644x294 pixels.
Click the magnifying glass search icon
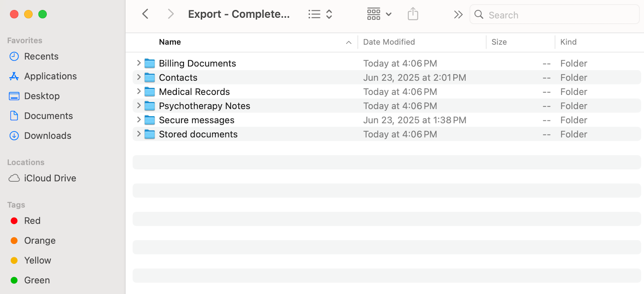479,15
